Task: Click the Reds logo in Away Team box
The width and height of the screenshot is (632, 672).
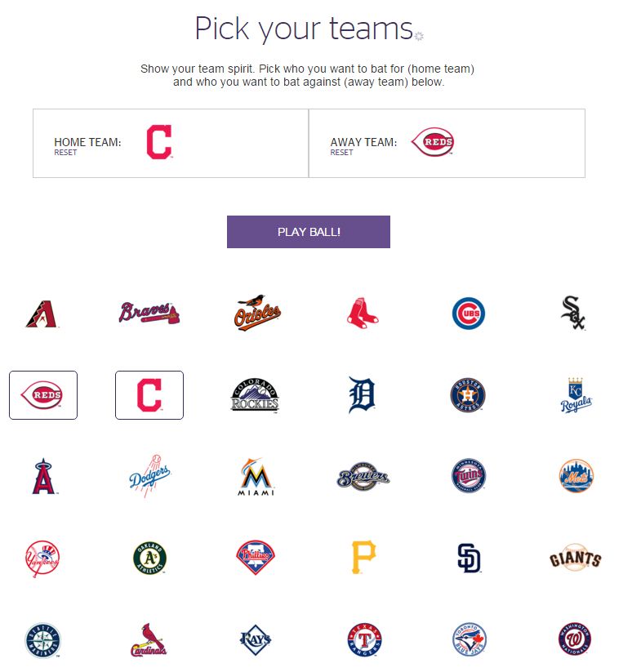Action: (x=432, y=142)
